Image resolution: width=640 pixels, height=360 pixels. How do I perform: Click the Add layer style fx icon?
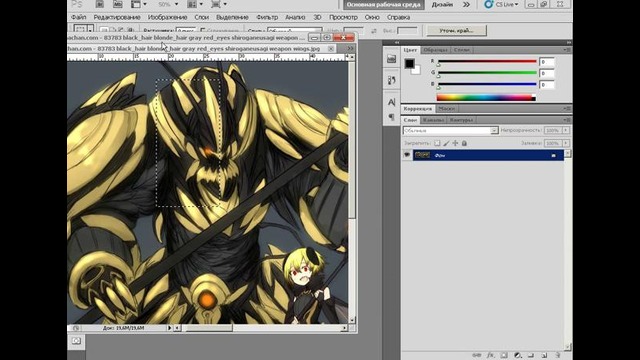(x=490, y=355)
